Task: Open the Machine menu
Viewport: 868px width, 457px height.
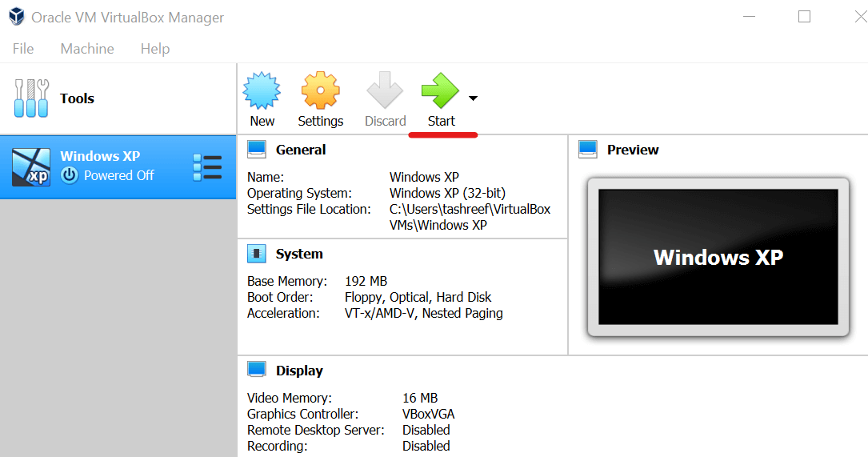Action: point(87,49)
